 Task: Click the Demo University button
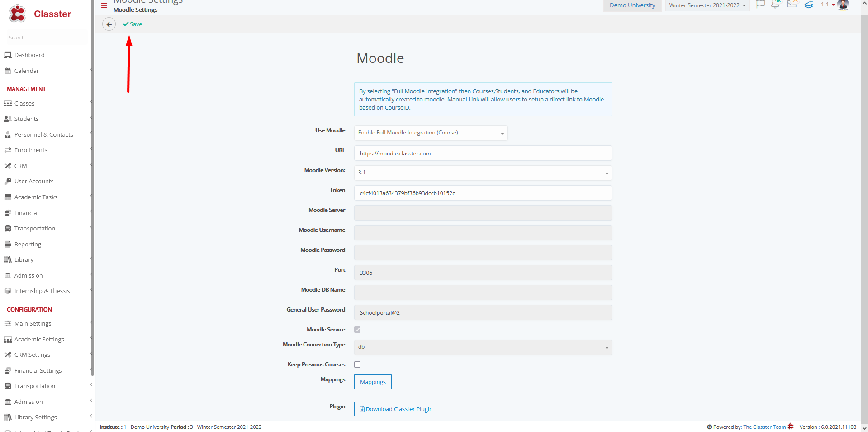click(632, 5)
